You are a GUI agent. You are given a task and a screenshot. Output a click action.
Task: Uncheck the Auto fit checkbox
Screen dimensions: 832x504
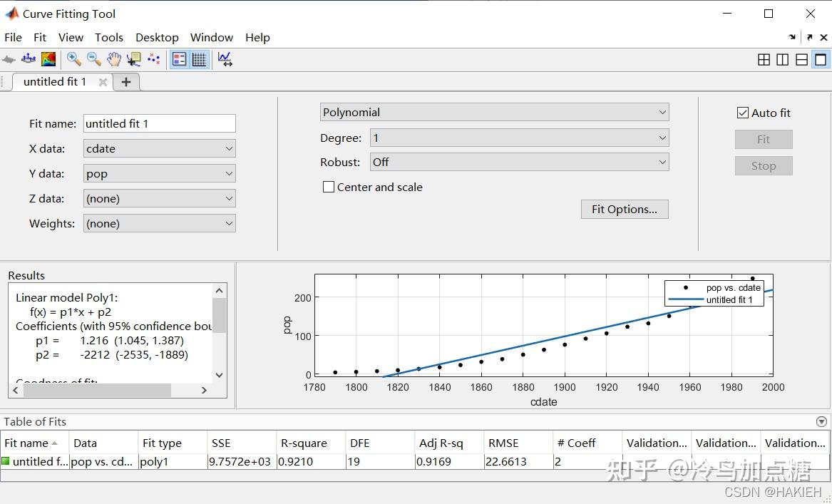click(743, 113)
